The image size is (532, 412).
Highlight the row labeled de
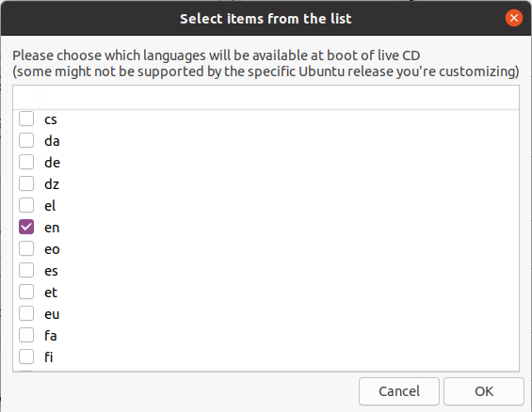266,163
